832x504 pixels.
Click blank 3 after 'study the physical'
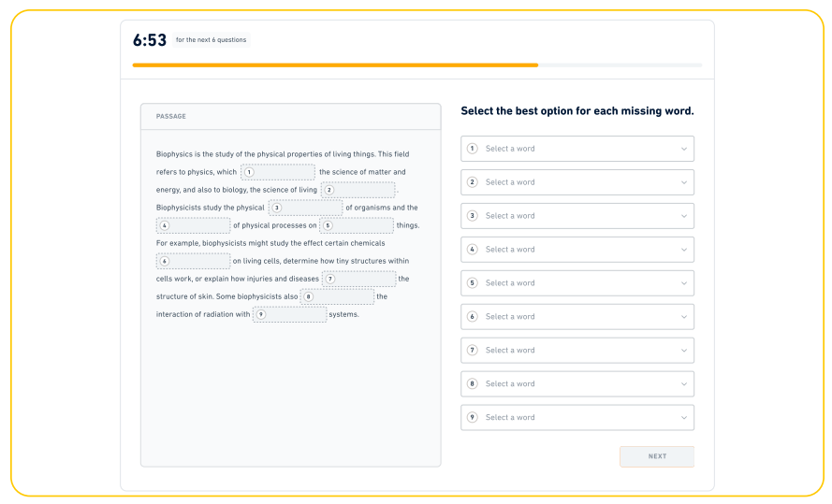(x=305, y=208)
